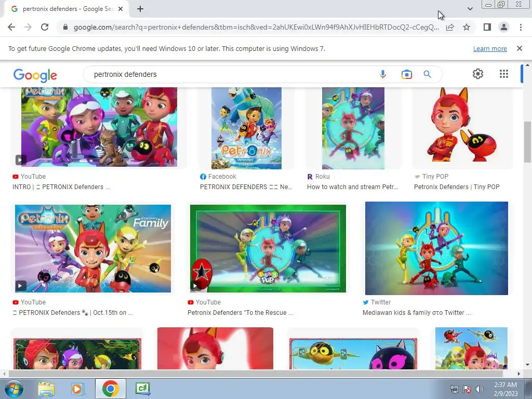View site information lock icon

coord(65,27)
